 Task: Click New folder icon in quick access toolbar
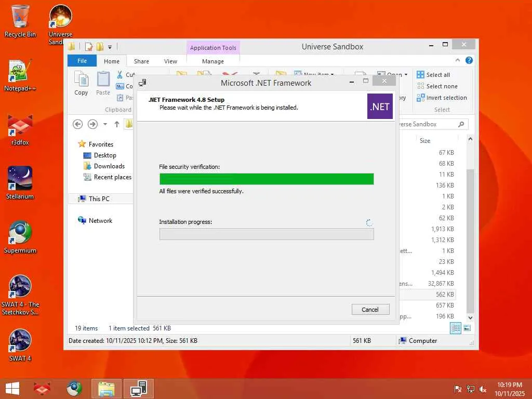100,46
